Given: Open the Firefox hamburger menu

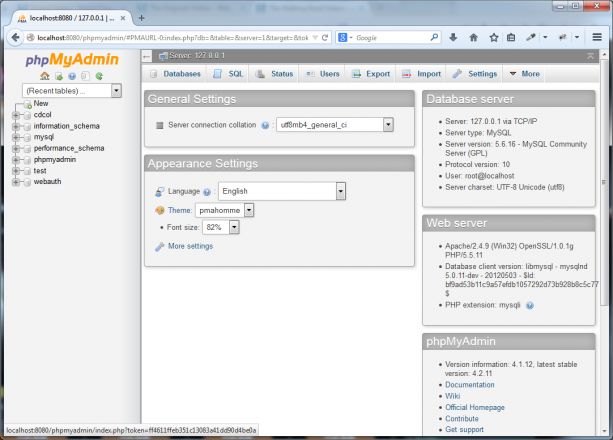Looking at the screenshot, I should pyautogui.click(x=597, y=37).
